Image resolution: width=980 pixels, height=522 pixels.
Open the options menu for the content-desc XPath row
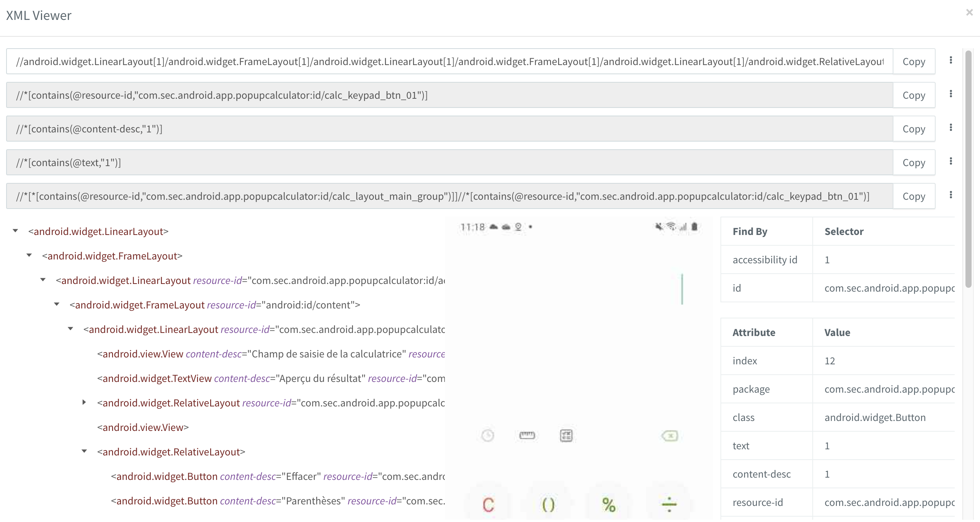951,128
